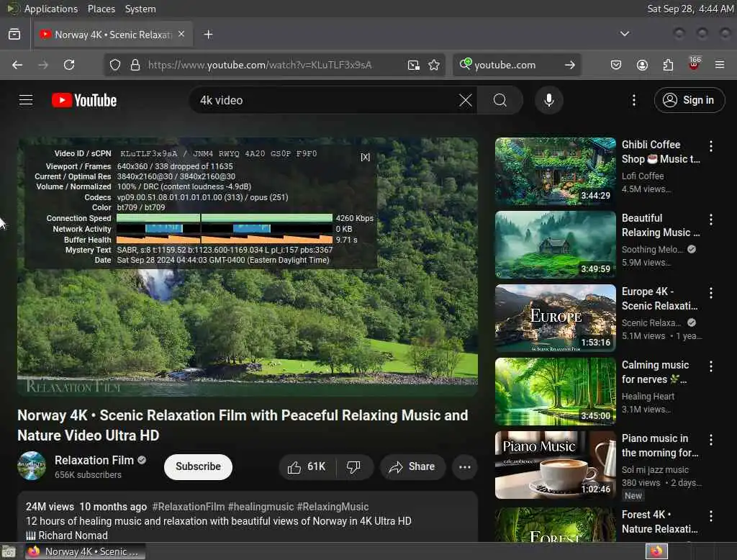Show site security padlock info

pyautogui.click(x=135, y=65)
